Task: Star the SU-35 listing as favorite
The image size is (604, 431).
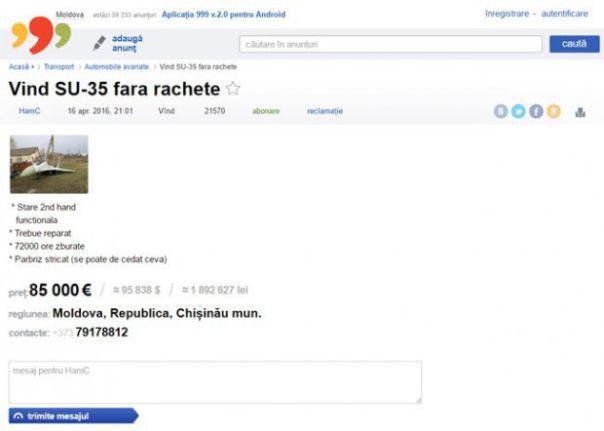Action: 233,89
